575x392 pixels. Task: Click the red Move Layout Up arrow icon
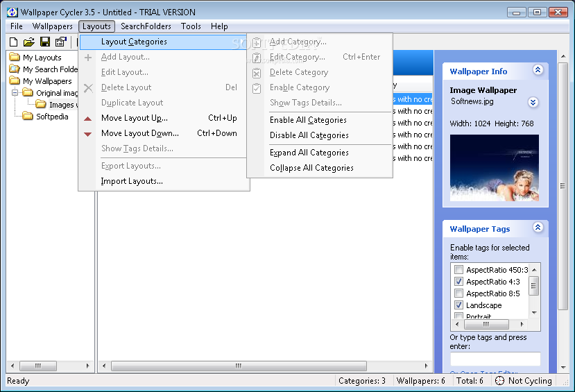pos(87,119)
